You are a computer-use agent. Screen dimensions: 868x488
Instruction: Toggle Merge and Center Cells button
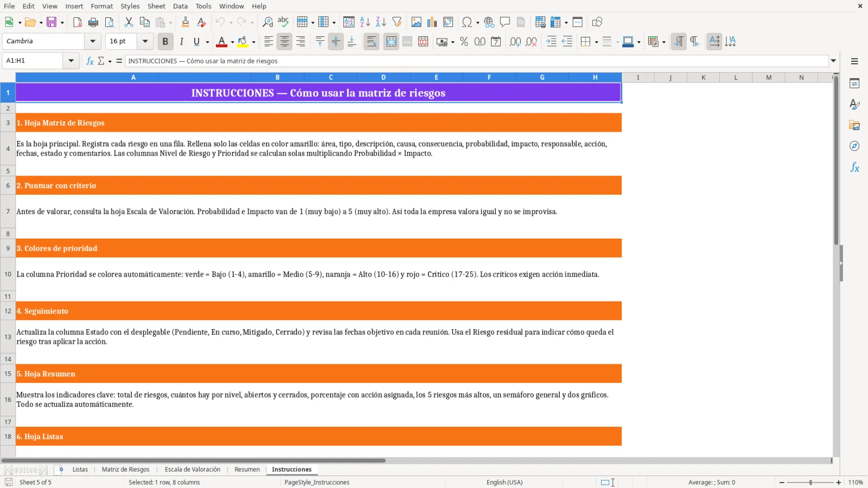click(391, 42)
